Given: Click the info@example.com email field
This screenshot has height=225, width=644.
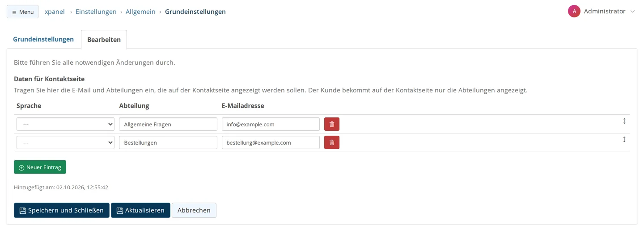Looking at the screenshot, I should point(271,124).
